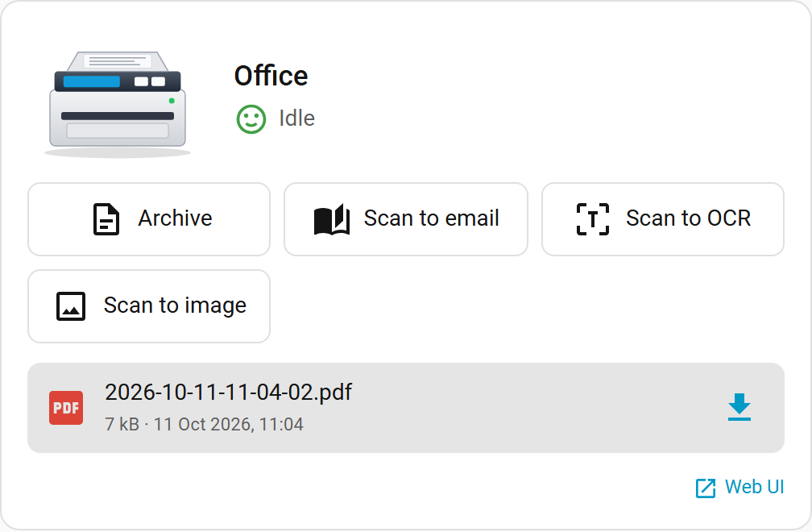Start the Archive scan profile
The height and width of the screenshot is (532, 812).
tap(149, 219)
